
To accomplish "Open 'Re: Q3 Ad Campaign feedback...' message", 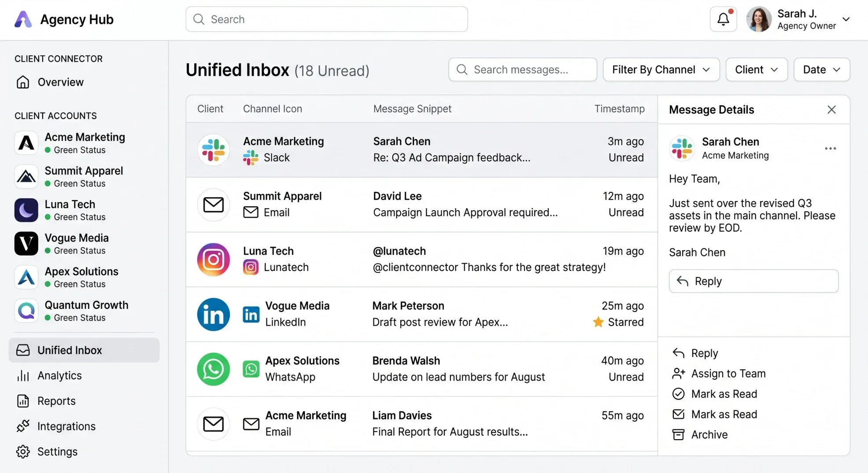I will (x=421, y=150).
